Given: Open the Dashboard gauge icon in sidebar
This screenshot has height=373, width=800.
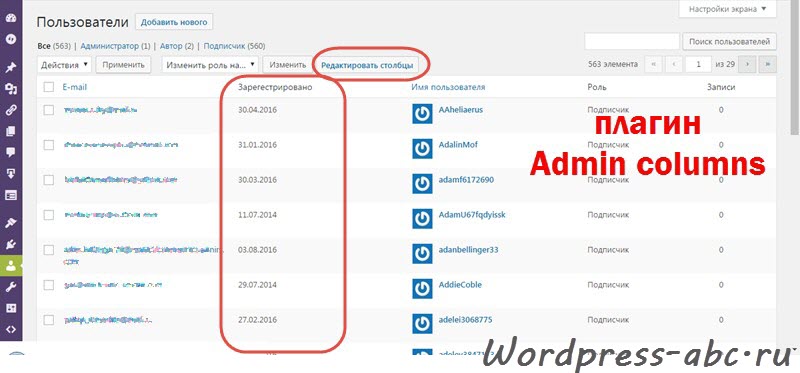Looking at the screenshot, I should coord(11,18).
